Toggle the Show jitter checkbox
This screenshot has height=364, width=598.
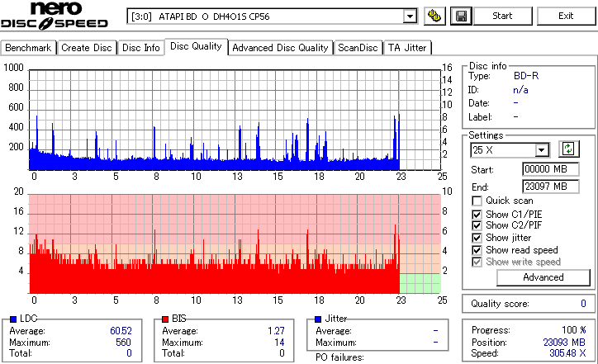tap(477, 238)
